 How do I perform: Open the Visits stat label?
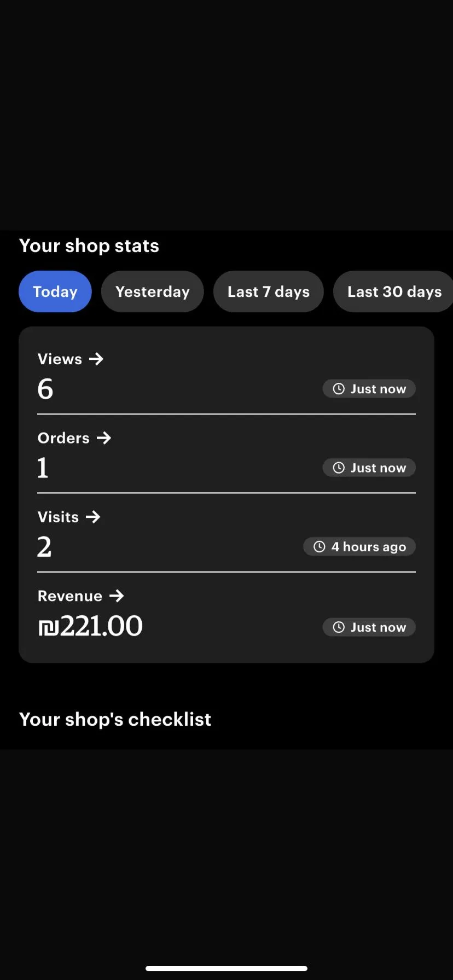pyautogui.click(x=58, y=517)
